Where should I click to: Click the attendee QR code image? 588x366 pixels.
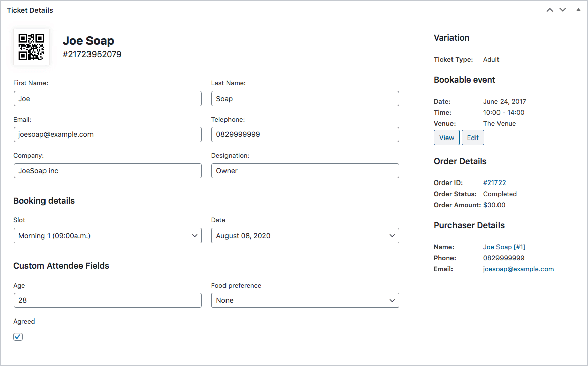pos(31,48)
